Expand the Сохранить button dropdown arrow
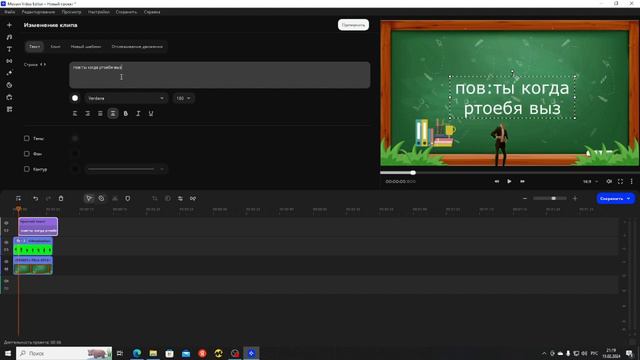The image size is (640, 360). pyautogui.click(x=629, y=198)
